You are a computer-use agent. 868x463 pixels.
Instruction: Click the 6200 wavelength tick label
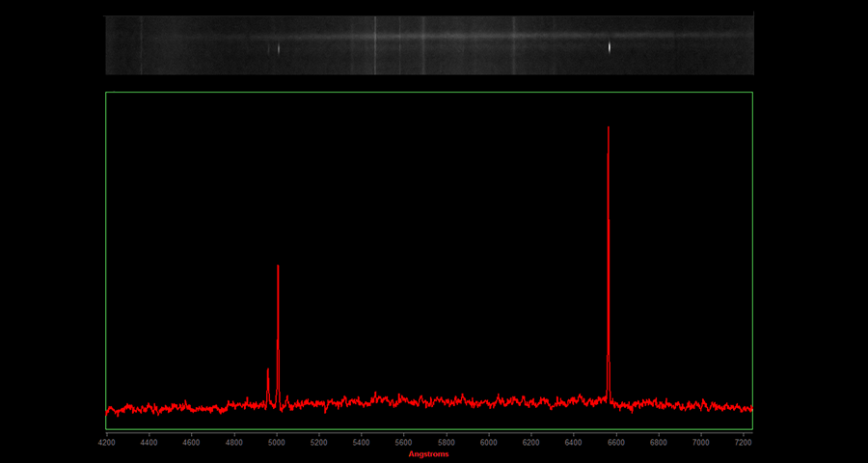tap(531, 442)
